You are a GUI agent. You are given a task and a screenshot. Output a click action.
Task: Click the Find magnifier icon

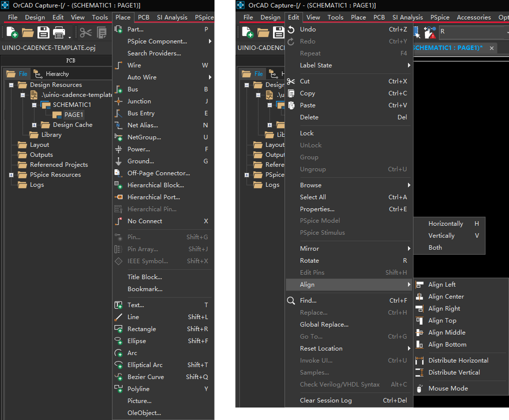291,301
